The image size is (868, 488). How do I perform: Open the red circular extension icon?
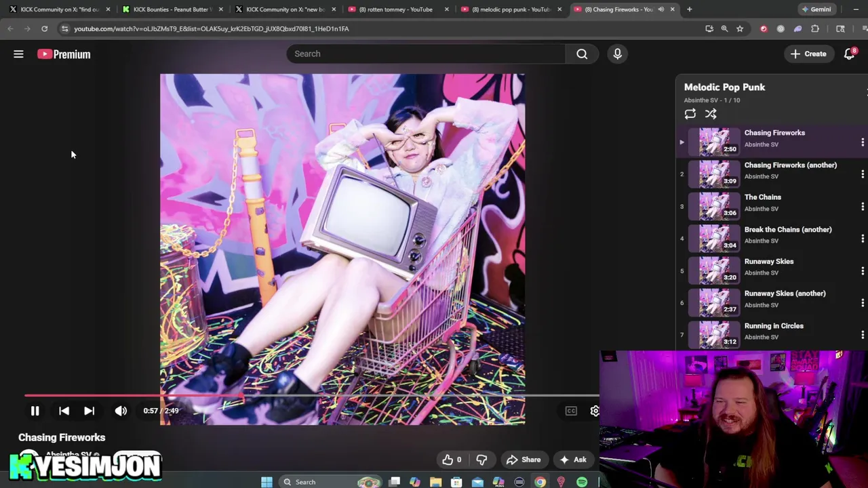click(x=764, y=28)
